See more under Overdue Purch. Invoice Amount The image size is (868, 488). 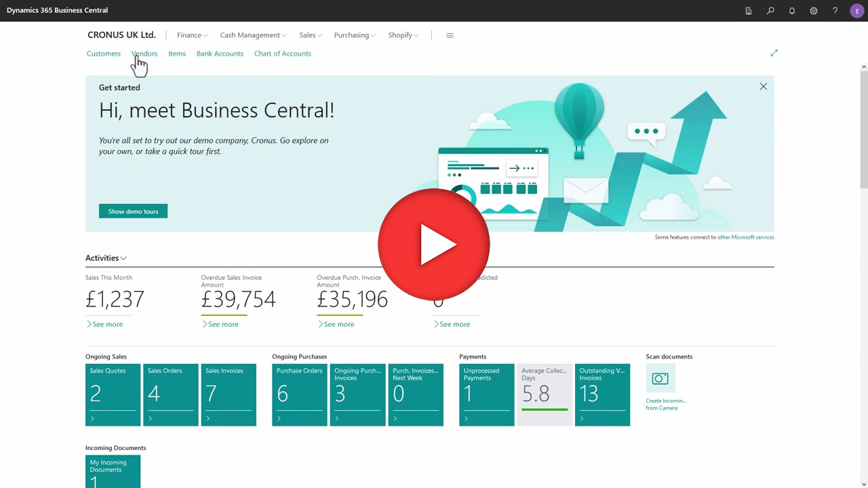click(x=336, y=324)
